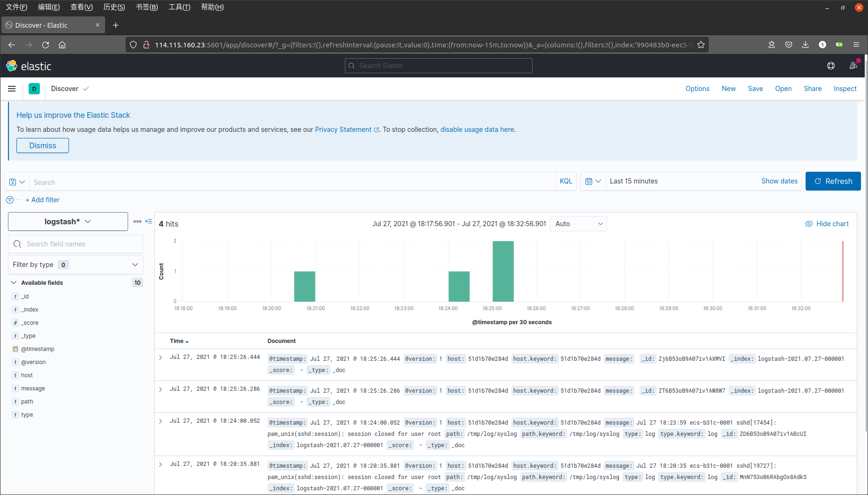The width and height of the screenshot is (868, 495).
Task: Click the filter options circle icon
Action: click(10, 200)
